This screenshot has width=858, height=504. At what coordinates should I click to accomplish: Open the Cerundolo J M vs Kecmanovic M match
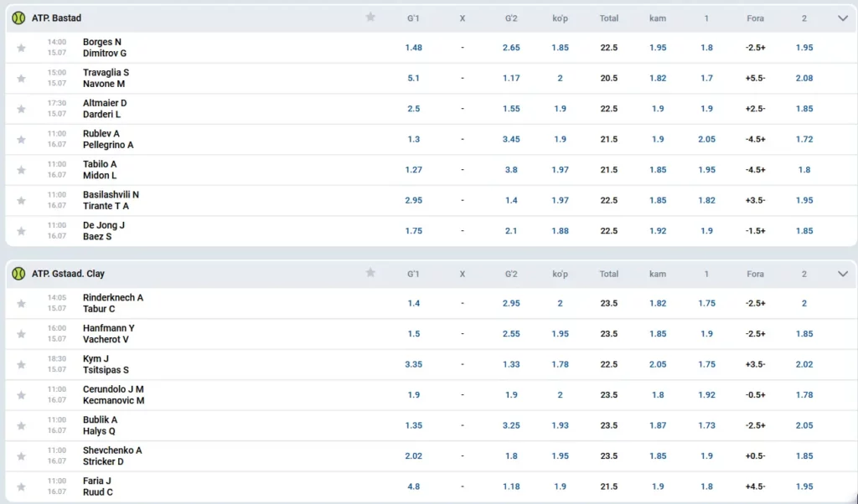coord(113,394)
